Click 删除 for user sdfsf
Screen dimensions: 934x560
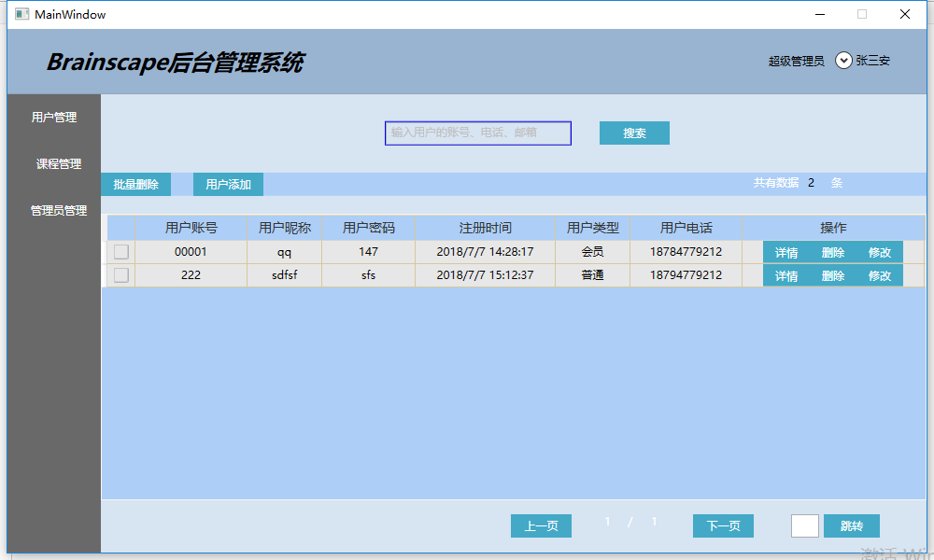pyautogui.click(x=833, y=275)
